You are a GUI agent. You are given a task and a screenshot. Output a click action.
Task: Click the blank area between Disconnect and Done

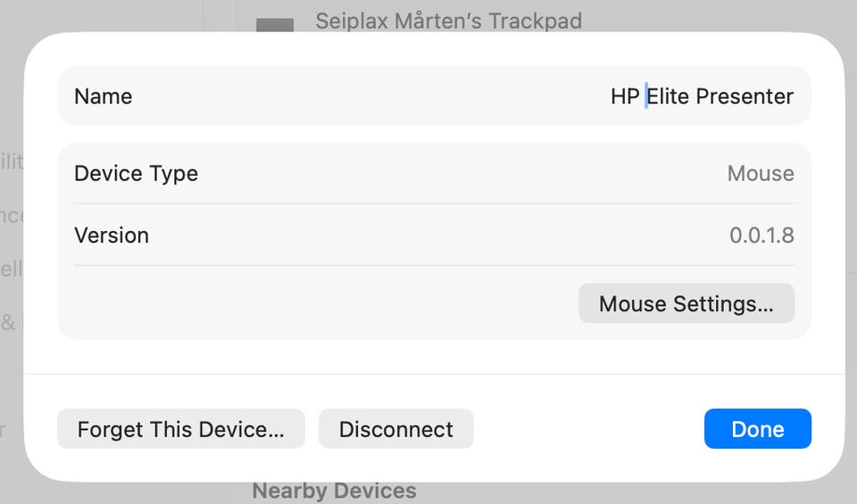point(587,429)
